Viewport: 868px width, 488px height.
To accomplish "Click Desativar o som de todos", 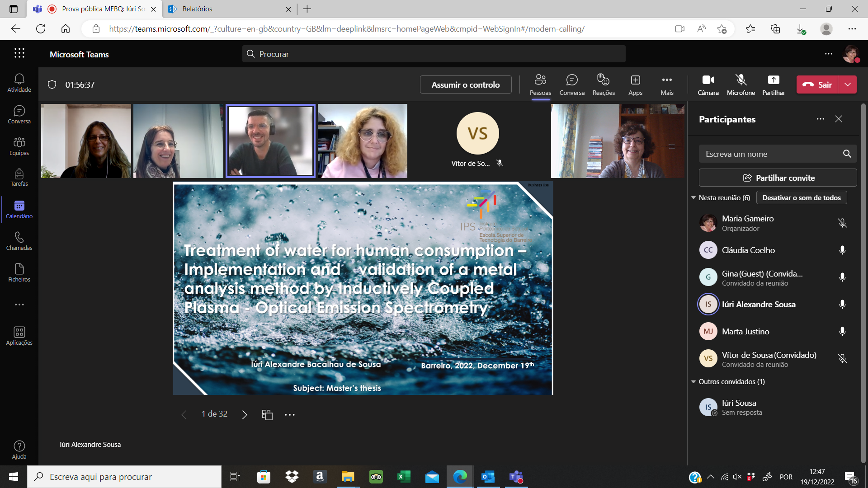I will [x=802, y=197].
